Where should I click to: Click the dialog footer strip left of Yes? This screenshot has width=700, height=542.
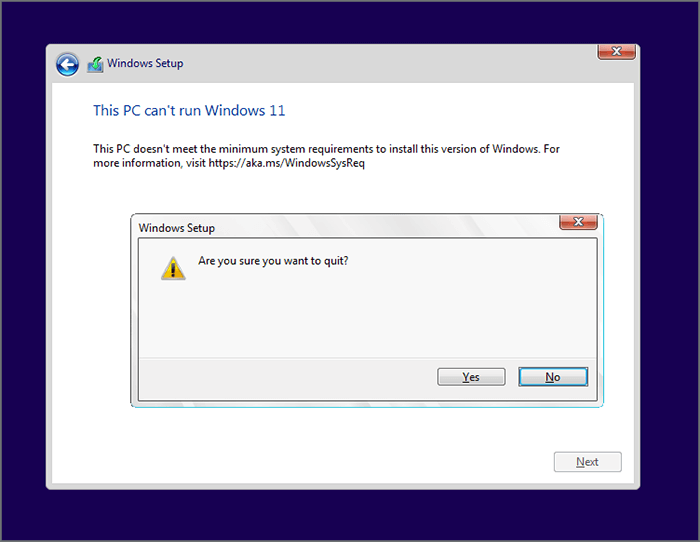287,379
